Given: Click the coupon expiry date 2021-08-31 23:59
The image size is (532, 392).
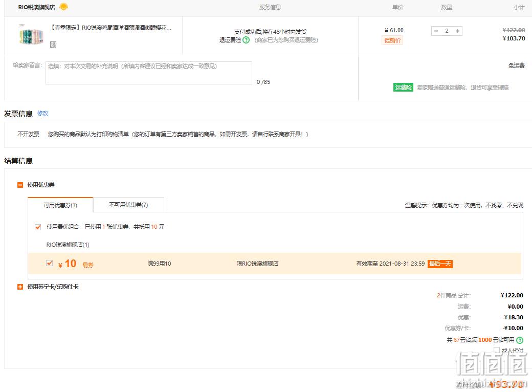Looking at the screenshot, I should click(402, 264).
